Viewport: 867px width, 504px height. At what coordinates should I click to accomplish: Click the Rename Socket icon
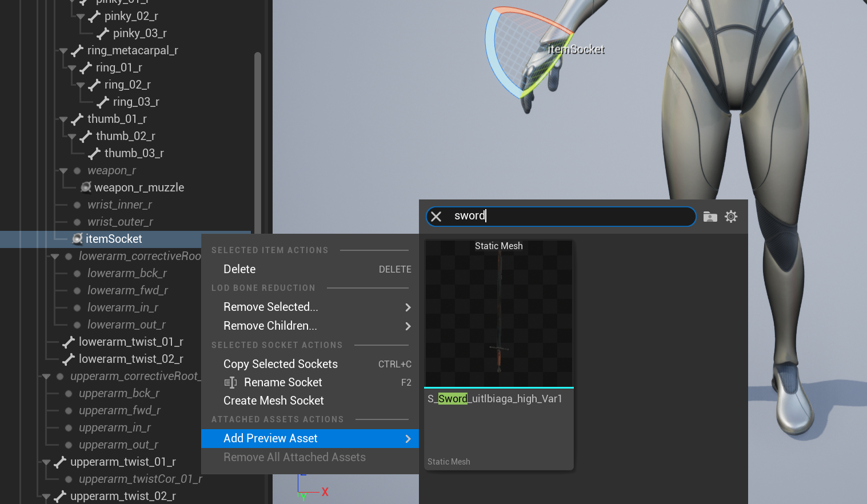(230, 382)
